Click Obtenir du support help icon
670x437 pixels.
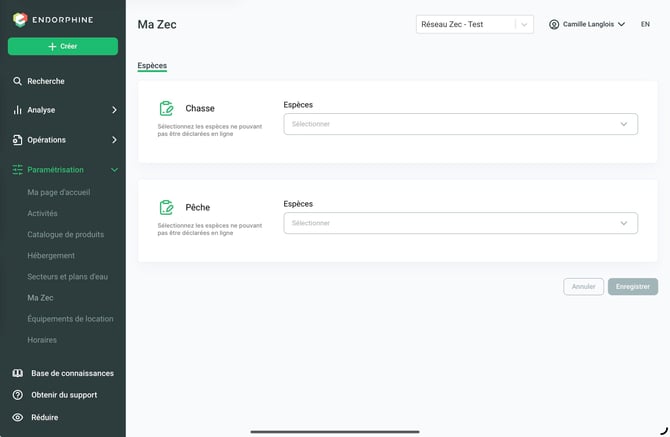tap(18, 395)
